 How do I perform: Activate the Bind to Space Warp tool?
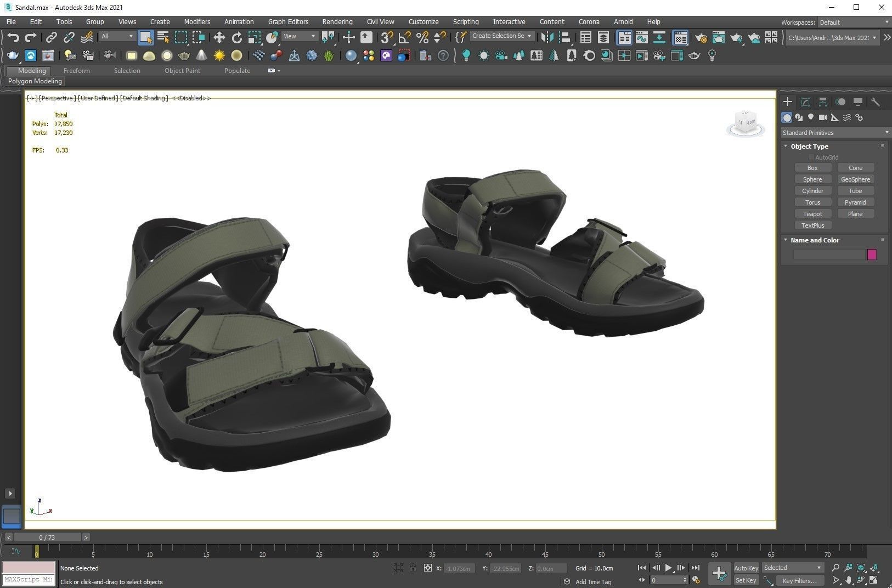pos(87,37)
